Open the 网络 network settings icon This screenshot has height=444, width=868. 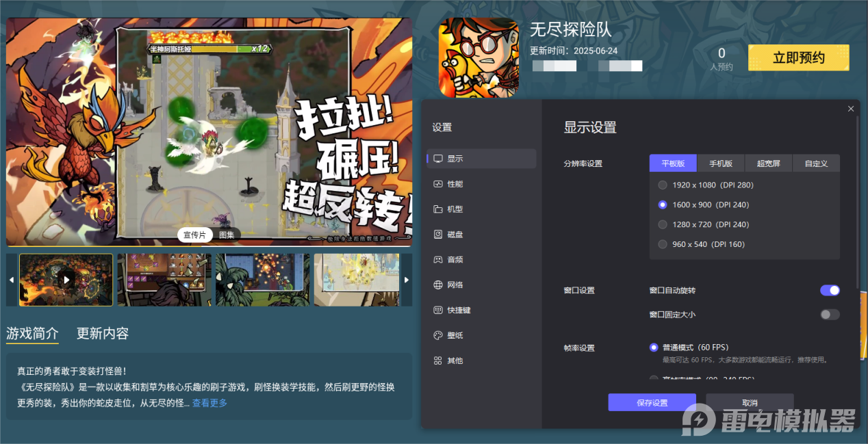pyautogui.click(x=438, y=285)
